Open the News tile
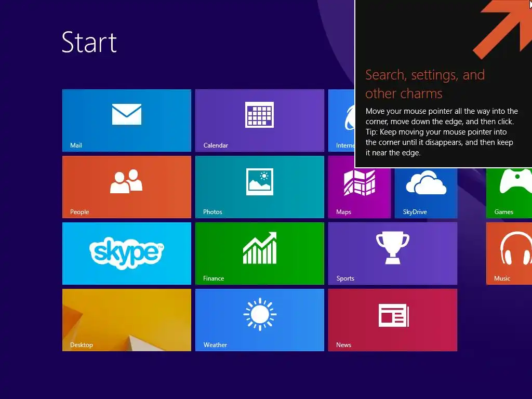The height and width of the screenshot is (399, 532). click(x=393, y=320)
